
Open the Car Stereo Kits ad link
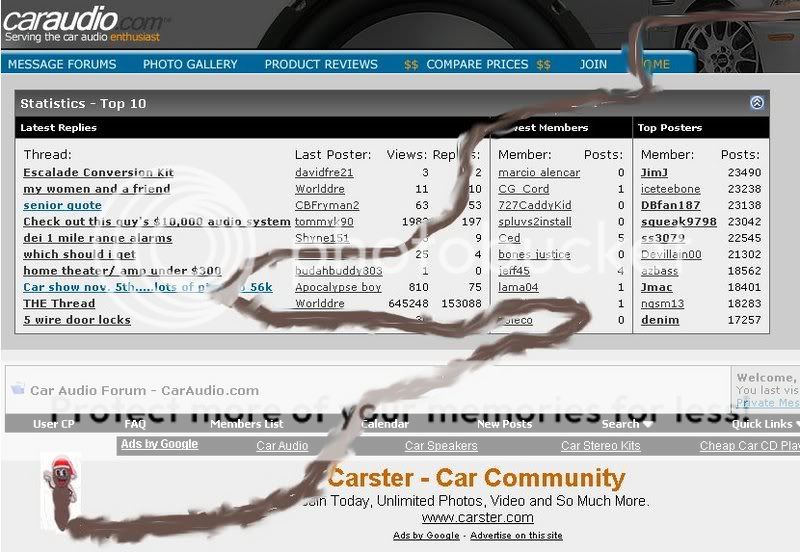click(601, 445)
